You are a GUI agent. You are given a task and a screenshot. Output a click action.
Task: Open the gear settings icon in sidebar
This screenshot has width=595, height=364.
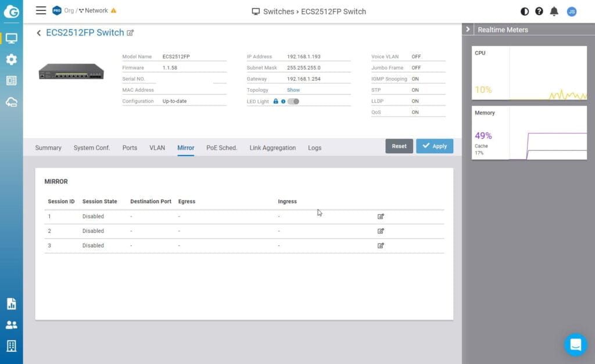pos(11,59)
